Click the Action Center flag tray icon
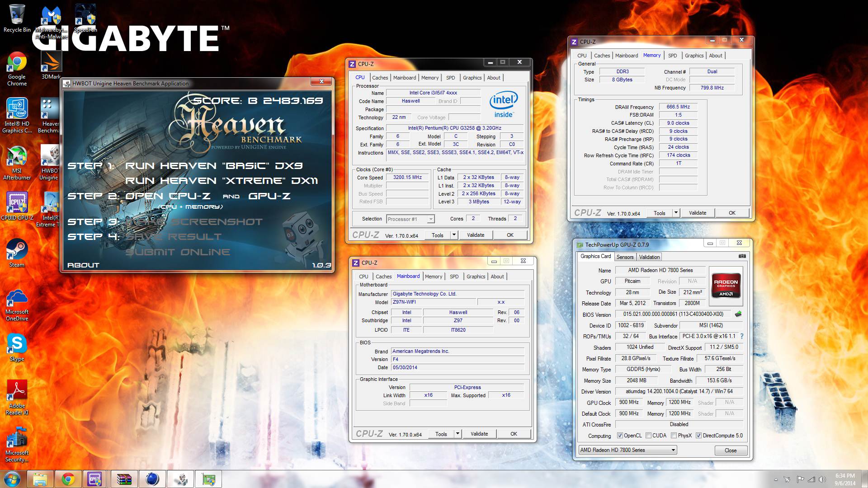 800,479
